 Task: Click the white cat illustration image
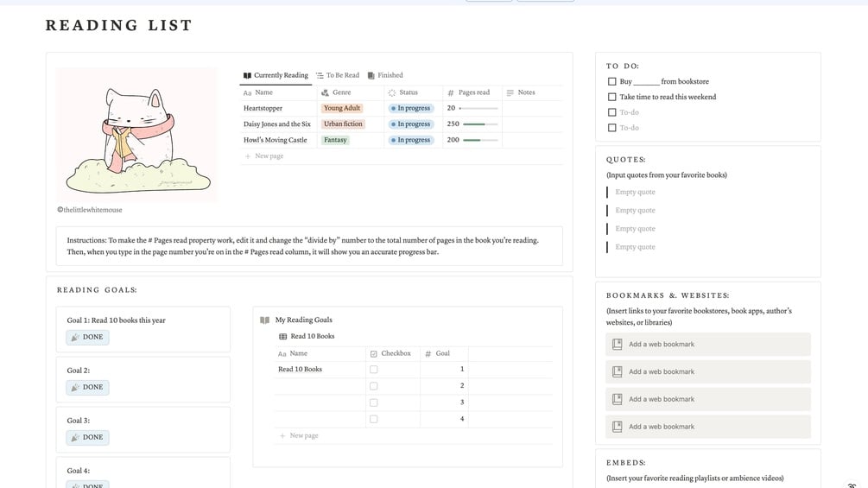[136, 135]
